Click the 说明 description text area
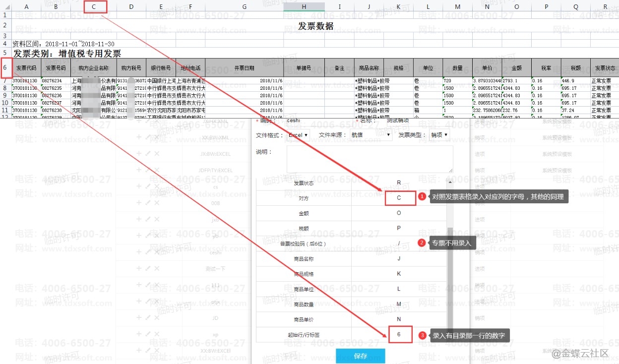The height and width of the screenshot is (364, 619). tap(370, 159)
